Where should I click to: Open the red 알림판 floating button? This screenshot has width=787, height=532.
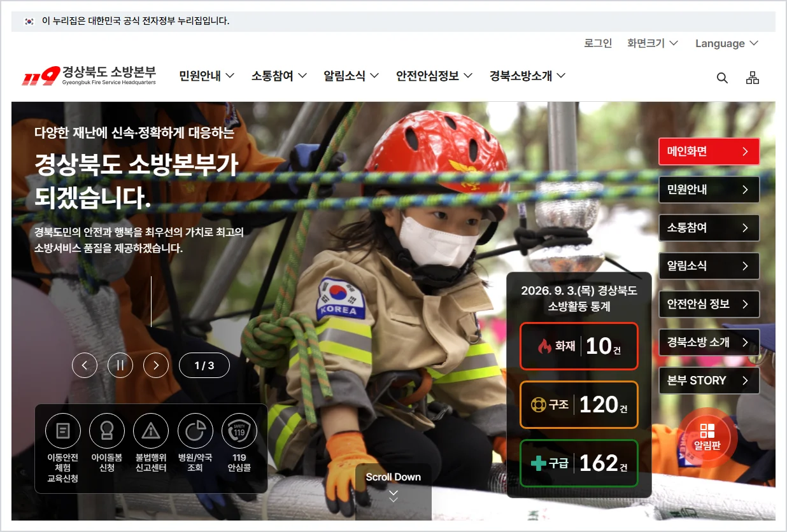coord(707,437)
